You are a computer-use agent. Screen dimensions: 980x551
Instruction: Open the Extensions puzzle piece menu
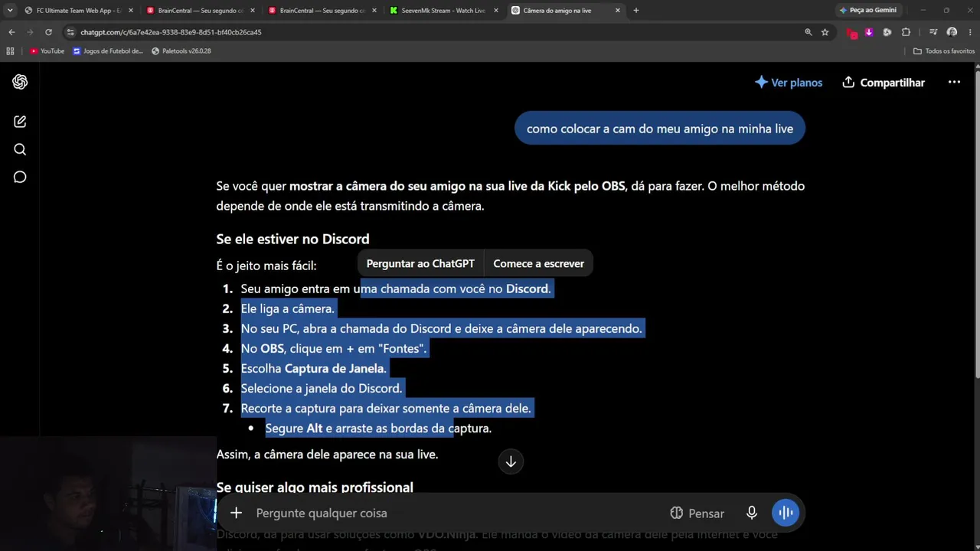click(906, 32)
